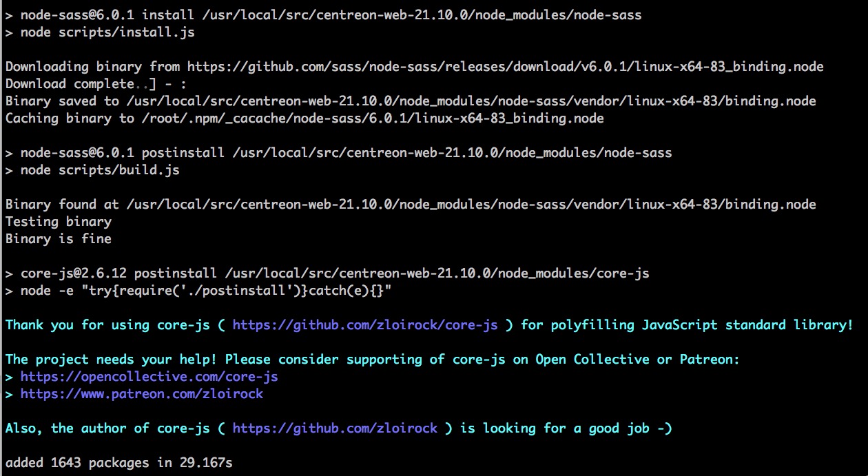Click 'The project needs your help!' text
This screenshot has width=868, height=476.
110,360
